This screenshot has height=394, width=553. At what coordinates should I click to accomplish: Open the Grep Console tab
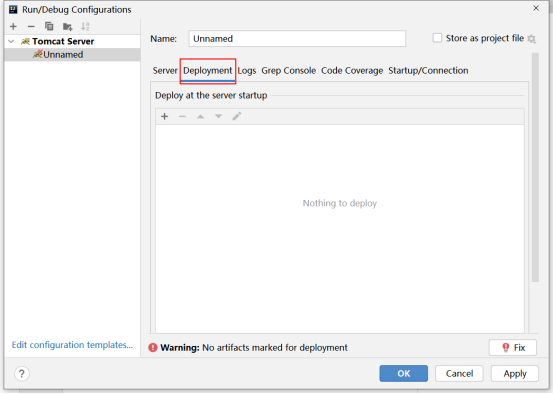click(x=288, y=71)
